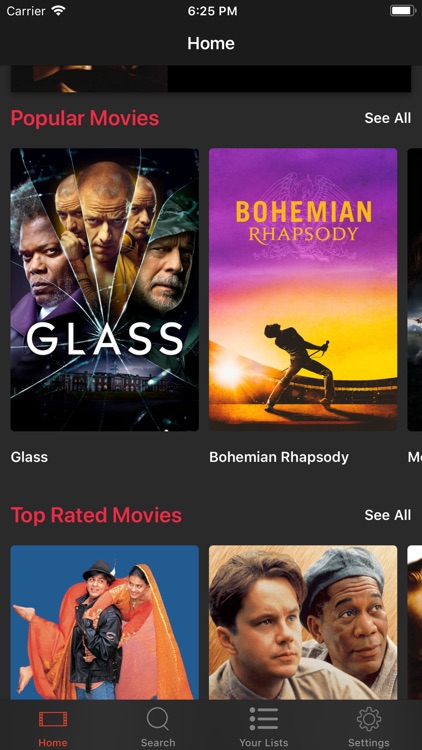Viewport: 422px width, 750px height.
Task: Tap the Wi-Fi status icon
Action: tap(58, 11)
